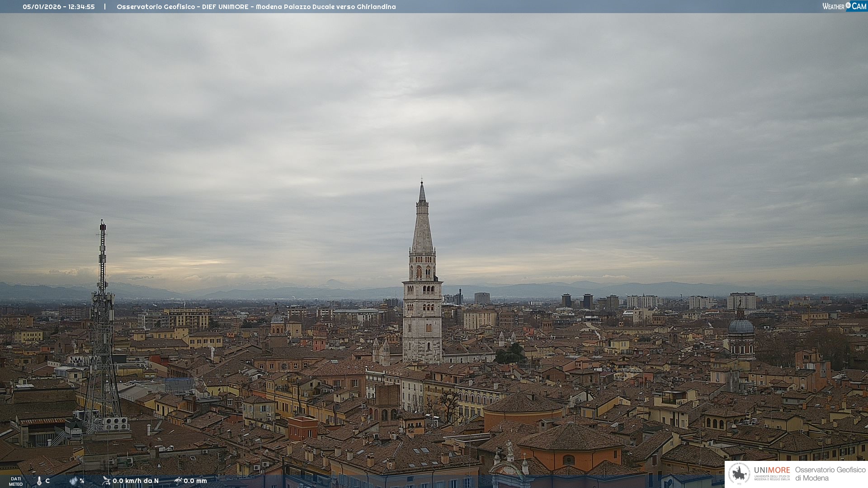
Task: Click the WeatherCam logo
Action: [x=844, y=6]
